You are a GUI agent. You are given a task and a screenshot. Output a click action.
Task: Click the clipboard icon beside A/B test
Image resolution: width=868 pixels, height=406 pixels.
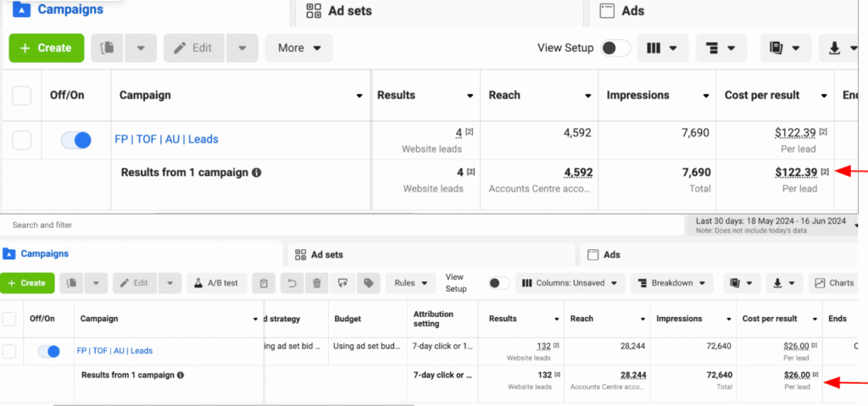[x=264, y=283]
